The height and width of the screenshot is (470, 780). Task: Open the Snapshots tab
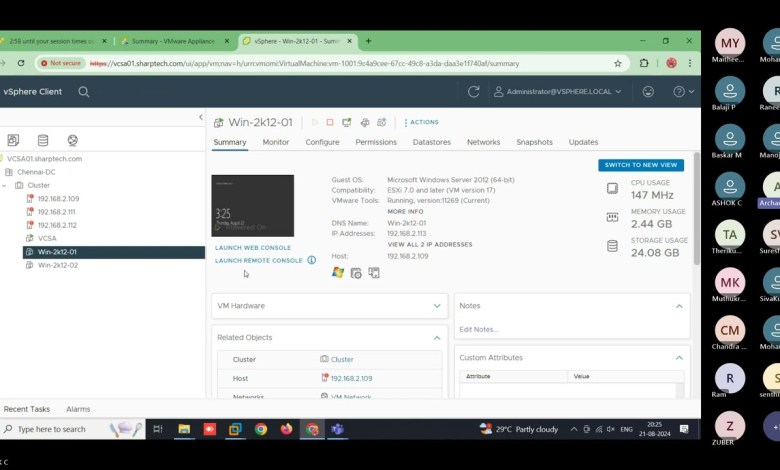point(534,142)
